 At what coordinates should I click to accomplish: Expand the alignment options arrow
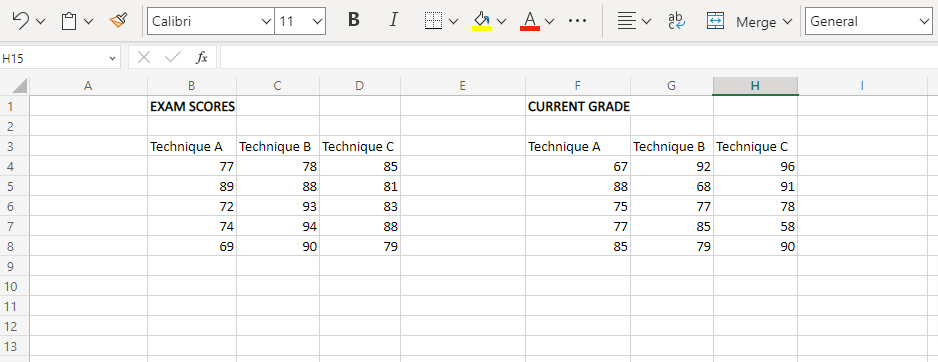pos(646,22)
